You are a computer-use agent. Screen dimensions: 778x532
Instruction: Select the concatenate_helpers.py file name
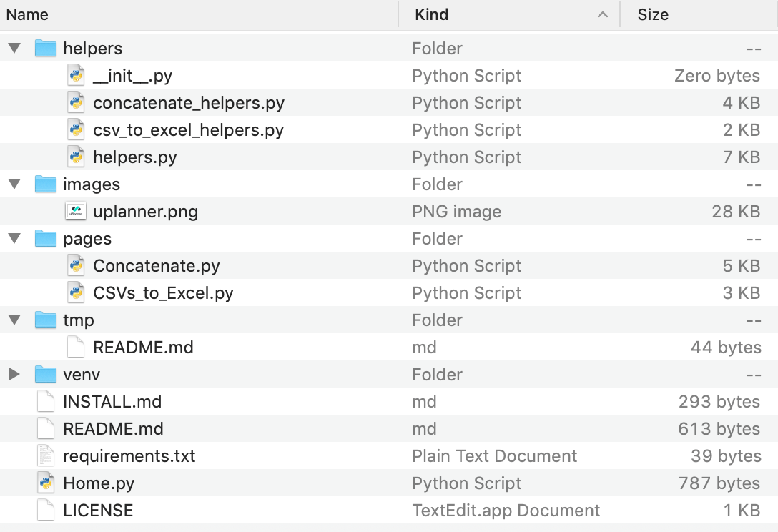(189, 103)
